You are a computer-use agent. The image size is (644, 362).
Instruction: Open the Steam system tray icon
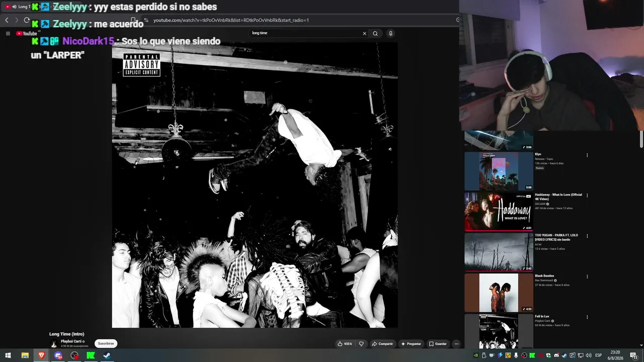click(x=565, y=355)
